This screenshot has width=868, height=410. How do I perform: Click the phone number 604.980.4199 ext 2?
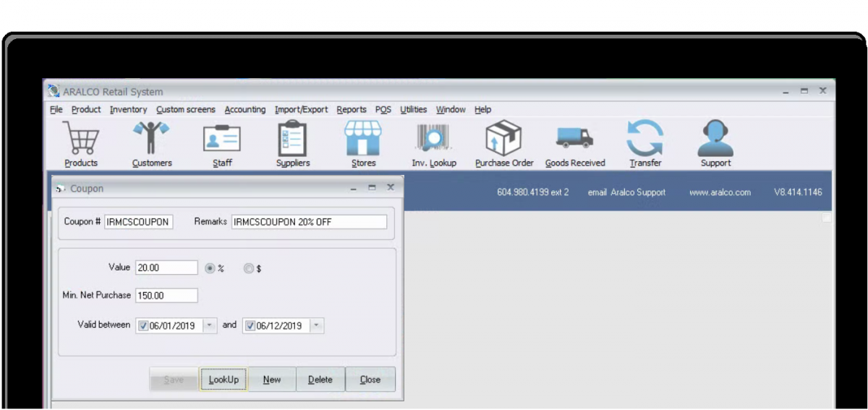pos(533,192)
